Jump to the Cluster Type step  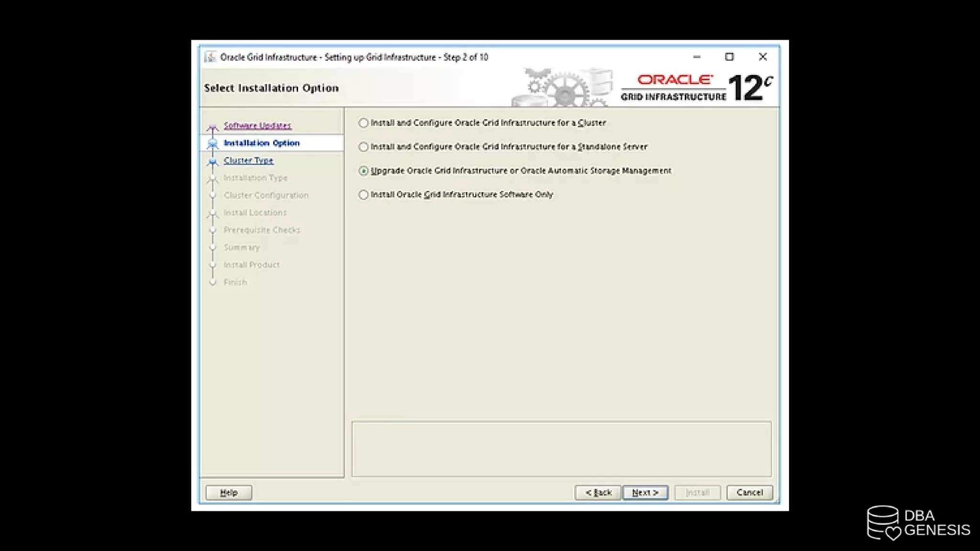pos(248,160)
